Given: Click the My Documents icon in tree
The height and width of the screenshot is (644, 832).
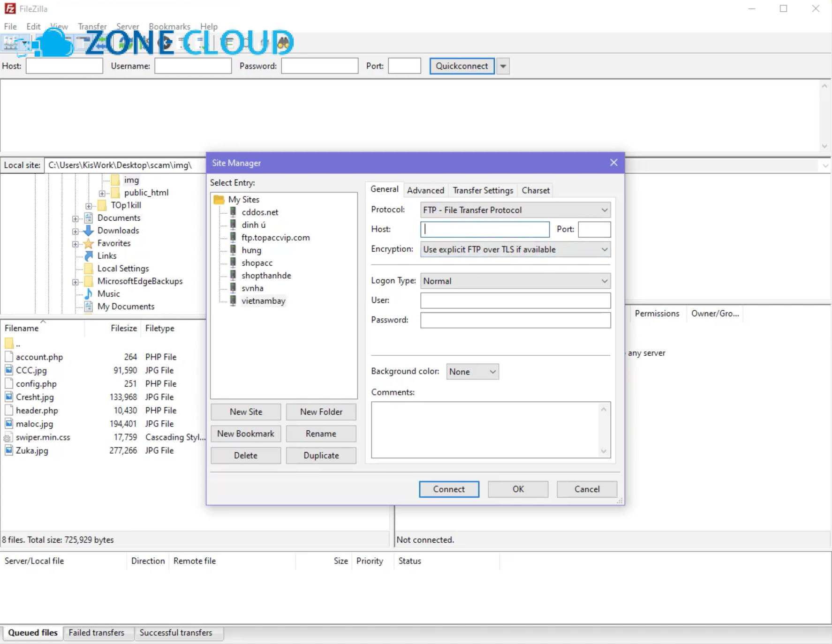Looking at the screenshot, I should (x=89, y=307).
